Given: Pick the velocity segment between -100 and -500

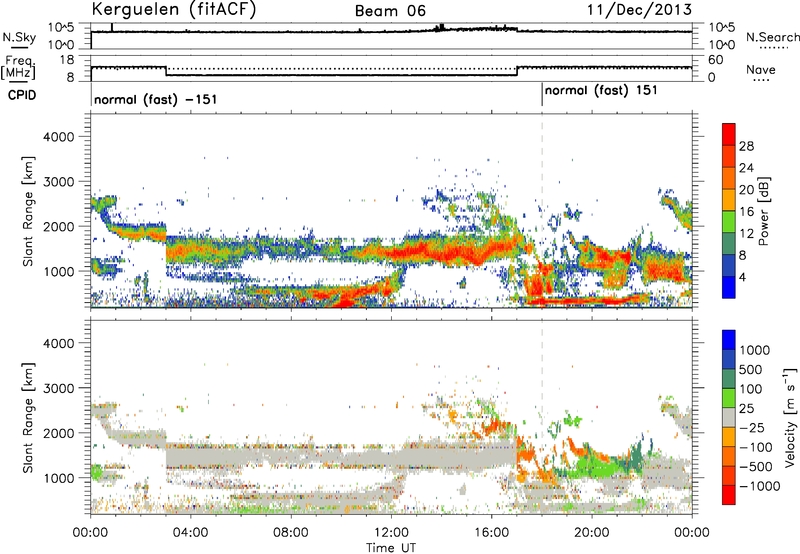Looking at the screenshot, I should pos(729,457).
